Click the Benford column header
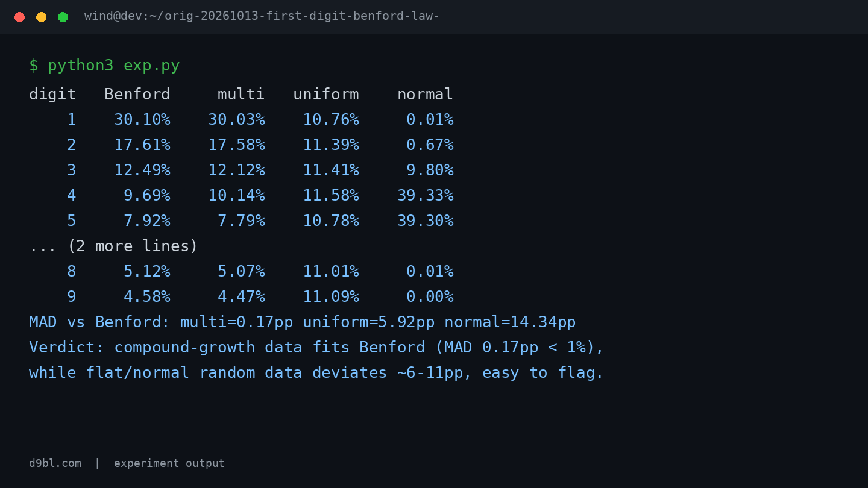Viewport: 868px width, 488px height. click(137, 94)
